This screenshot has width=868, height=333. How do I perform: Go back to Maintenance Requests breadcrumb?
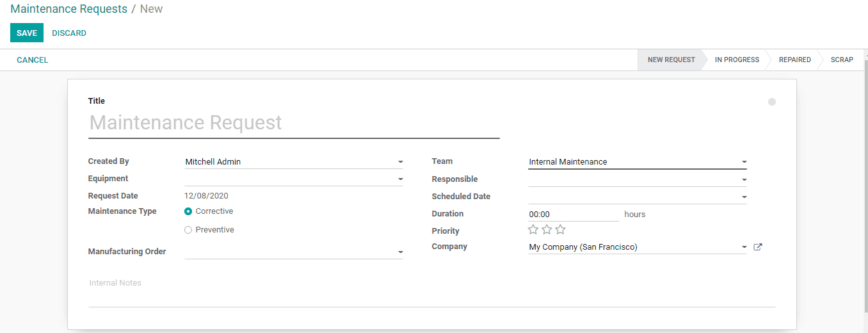click(x=68, y=9)
